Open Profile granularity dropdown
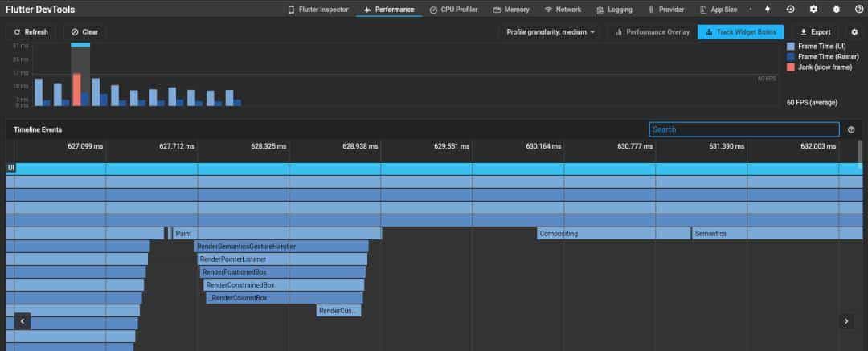The height and width of the screenshot is (351, 868). tap(551, 32)
